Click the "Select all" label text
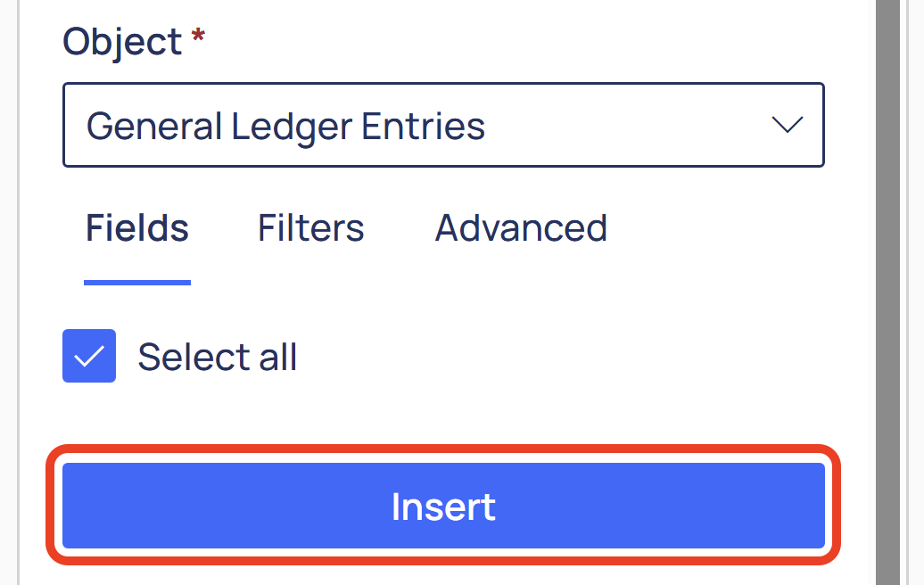 [x=218, y=358]
